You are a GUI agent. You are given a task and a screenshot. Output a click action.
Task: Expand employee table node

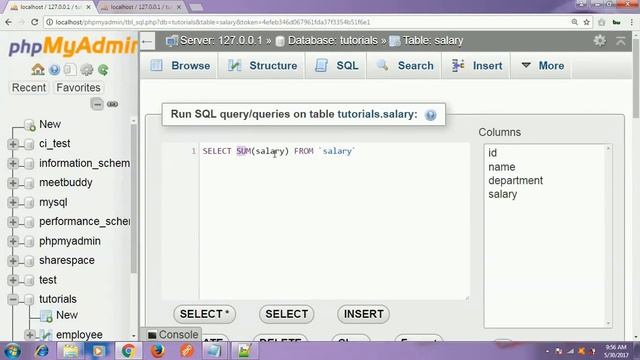coord(30,335)
